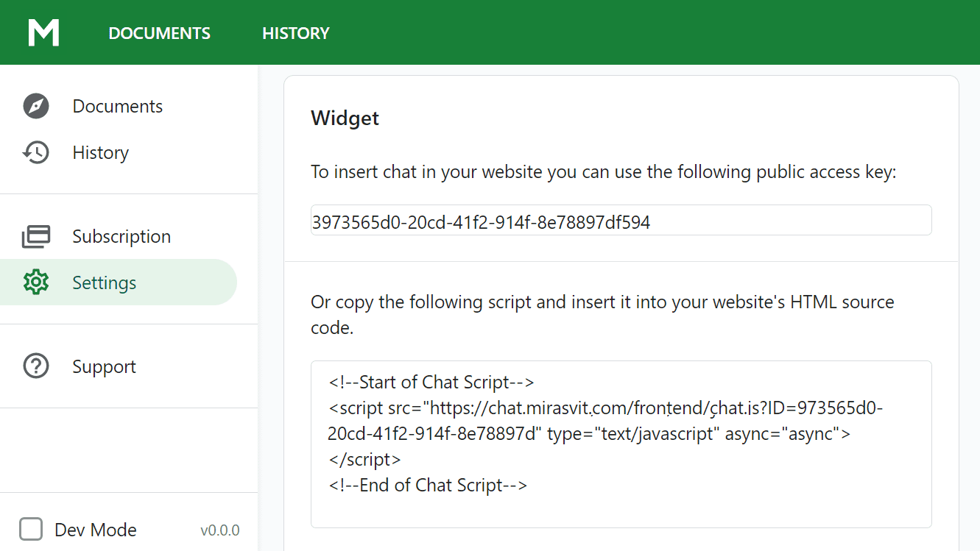Viewport: 980px width, 551px height.
Task: Switch to HISTORY in the top bar
Action: 295,33
